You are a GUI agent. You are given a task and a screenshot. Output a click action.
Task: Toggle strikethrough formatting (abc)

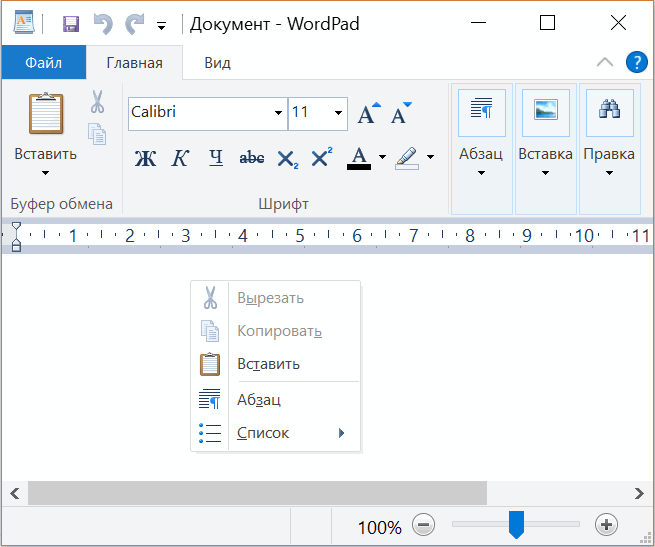[251, 158]
